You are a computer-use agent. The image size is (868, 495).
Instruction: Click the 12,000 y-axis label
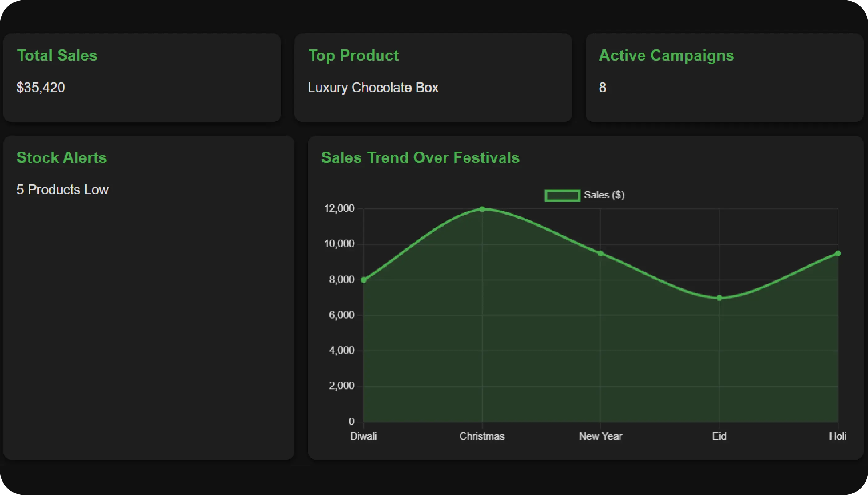point(339,208)
